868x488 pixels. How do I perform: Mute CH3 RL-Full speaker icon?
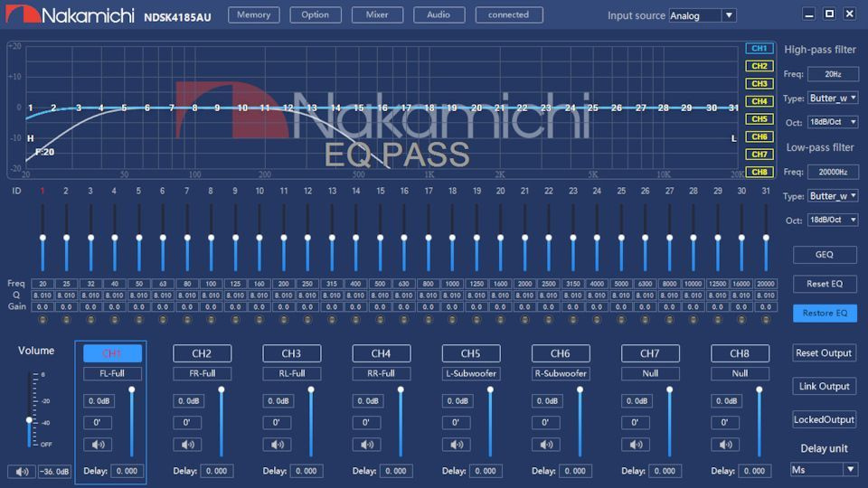[278, 445]
